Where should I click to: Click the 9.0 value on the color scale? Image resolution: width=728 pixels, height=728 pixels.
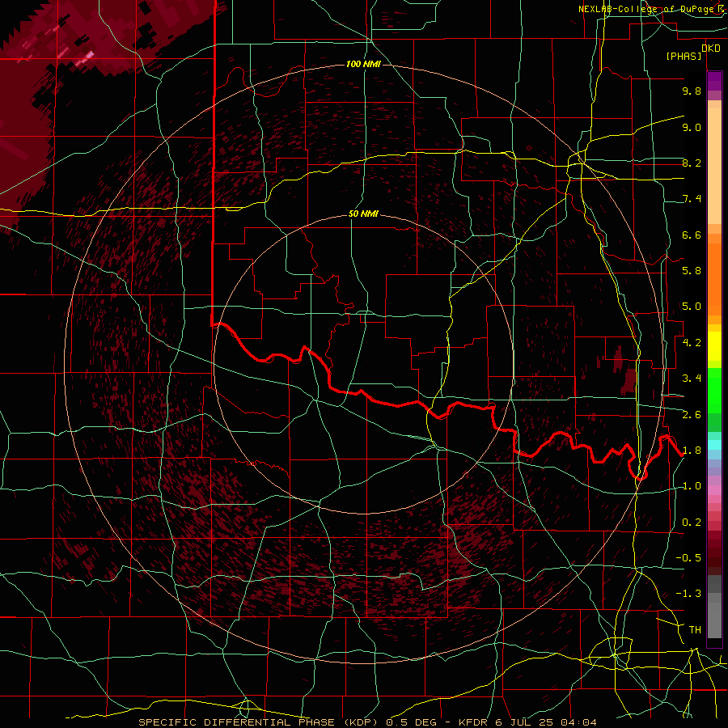click(692, 127)
